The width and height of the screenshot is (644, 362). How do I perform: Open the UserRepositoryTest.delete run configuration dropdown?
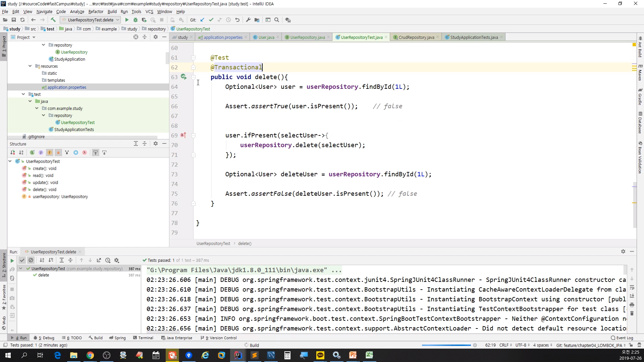click(x=90, y=20)
